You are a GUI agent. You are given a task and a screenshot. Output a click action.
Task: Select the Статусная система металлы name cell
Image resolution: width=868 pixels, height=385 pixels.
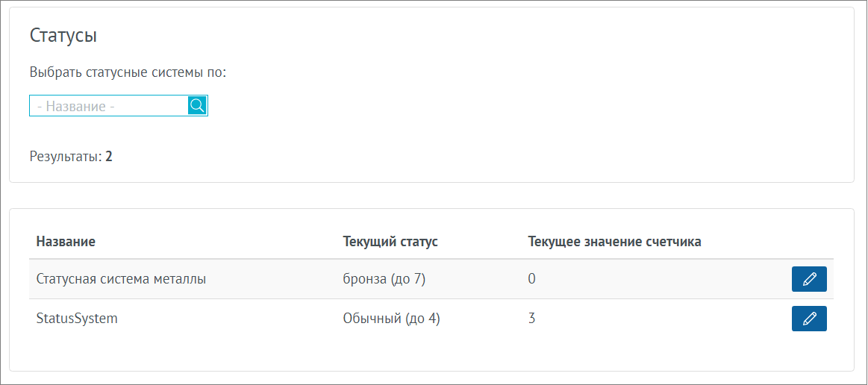tap(121, 279)
